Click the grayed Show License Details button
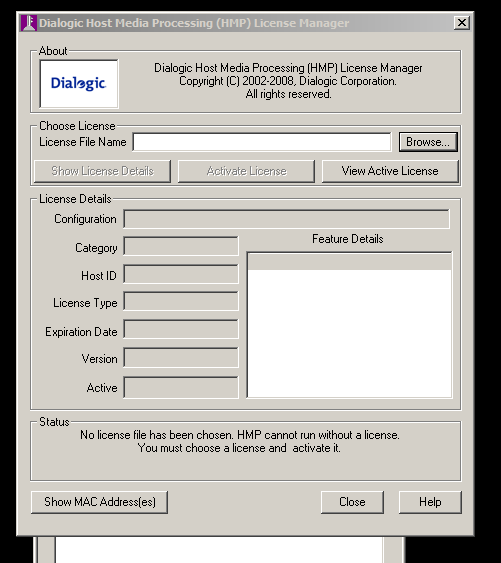 tap(102, 171)
